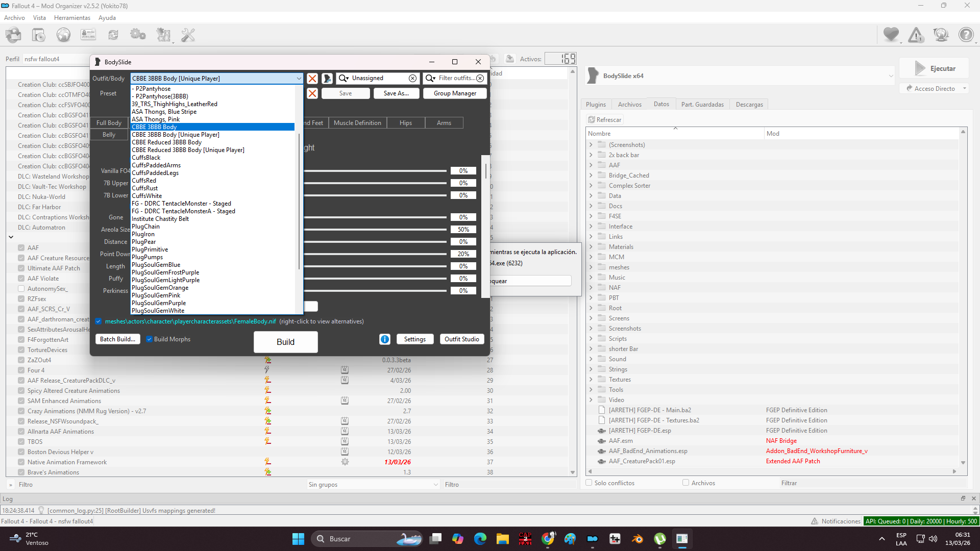
Task: Switch to the Descargas tab
Action: tap(749, 105)
